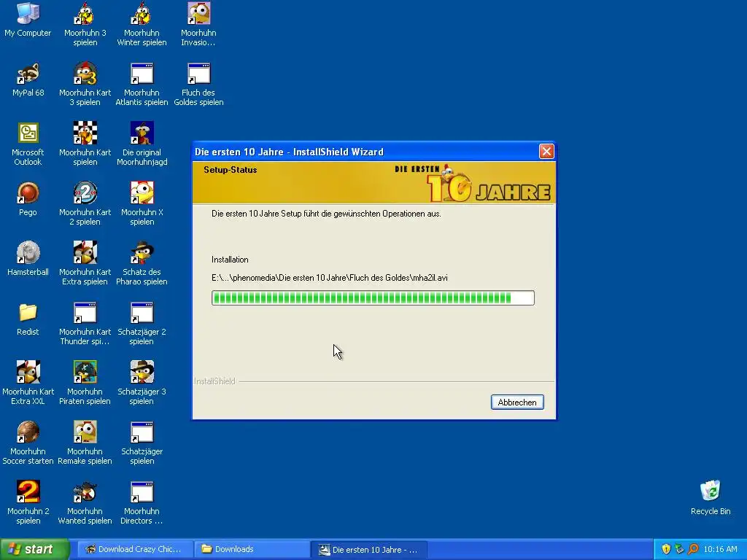747x560 pixels.
Task: Select the Schatzjäger spielen shortcut
Action: click(x=142, y=443)
